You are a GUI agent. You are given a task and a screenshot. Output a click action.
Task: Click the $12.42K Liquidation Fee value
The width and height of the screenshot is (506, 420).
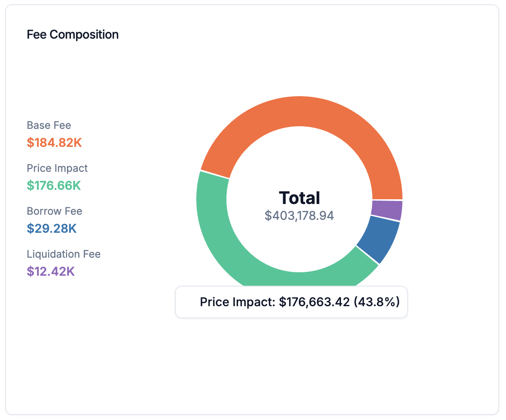pyautogui.click(x=51, y=271)
